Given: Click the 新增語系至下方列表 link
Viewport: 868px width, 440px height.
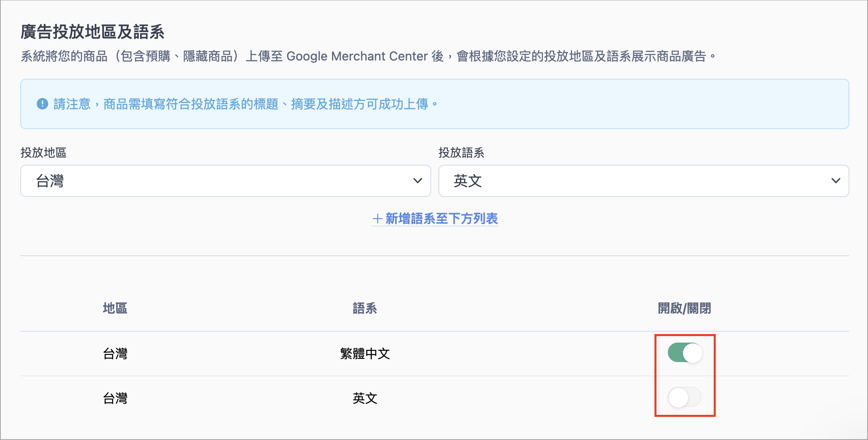Looking at the screenshot, I should [435, 219].
